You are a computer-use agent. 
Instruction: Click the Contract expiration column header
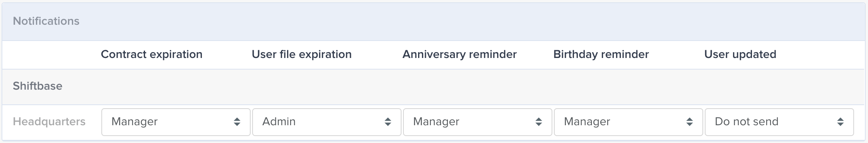point(152,54)
